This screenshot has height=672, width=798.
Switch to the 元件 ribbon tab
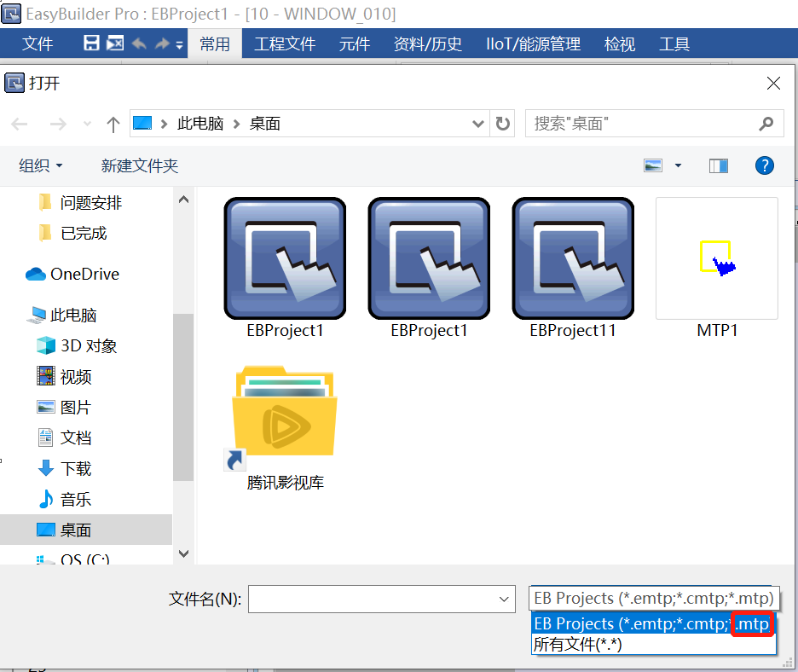point(354,44)
